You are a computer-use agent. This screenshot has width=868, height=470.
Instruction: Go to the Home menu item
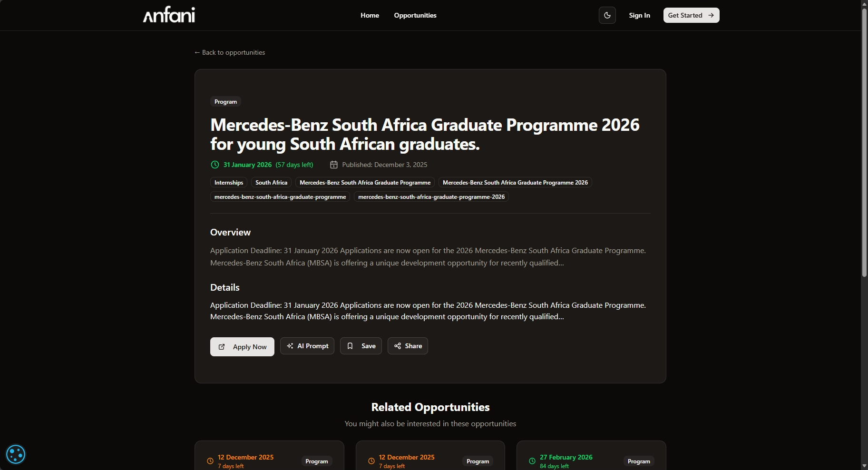pos(370,15)
